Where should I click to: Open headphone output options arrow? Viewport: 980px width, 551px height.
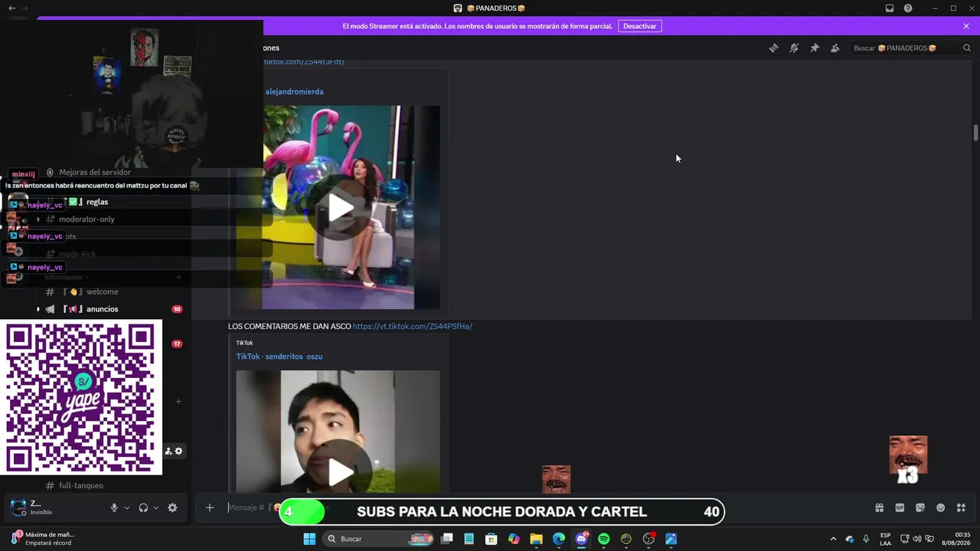(156, 507)
